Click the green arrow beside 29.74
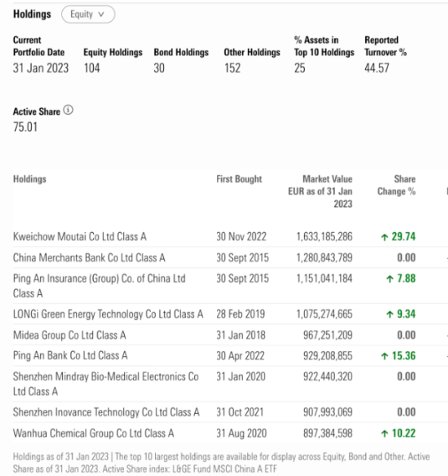Screen dimensions: 448x476 384,237
